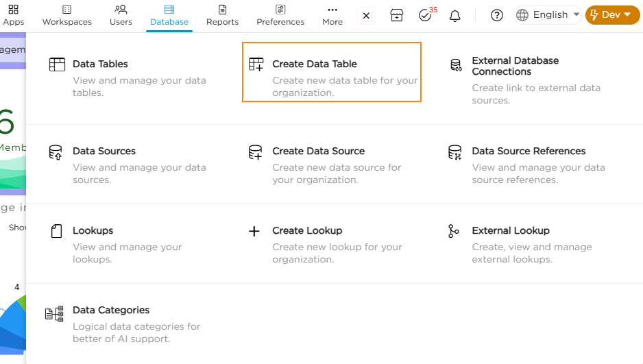Open the Dev environment dropdown
The width and height of the screenshot is (643, 364).
coord(612,15)
